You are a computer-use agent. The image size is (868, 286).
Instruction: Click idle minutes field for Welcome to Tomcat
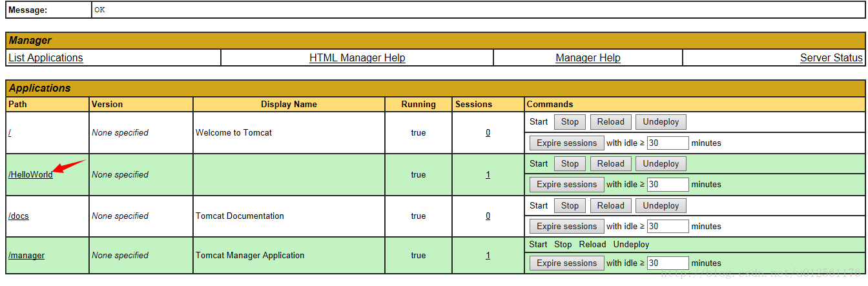coord(668,143)
